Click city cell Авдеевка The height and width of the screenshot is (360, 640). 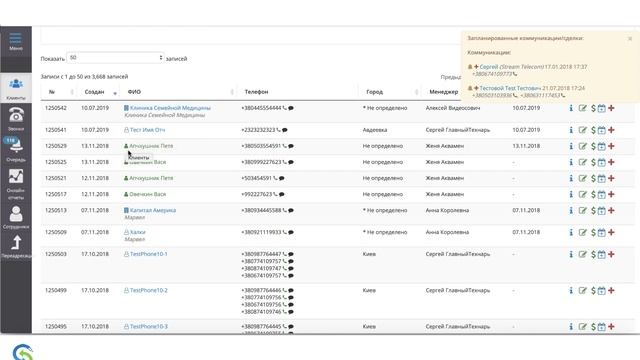pyautogui.click(x=375, y=130)
